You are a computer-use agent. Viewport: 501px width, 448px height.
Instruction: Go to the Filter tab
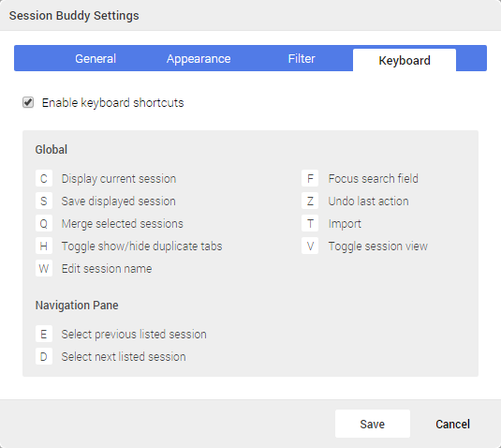(x=302, y=59)
